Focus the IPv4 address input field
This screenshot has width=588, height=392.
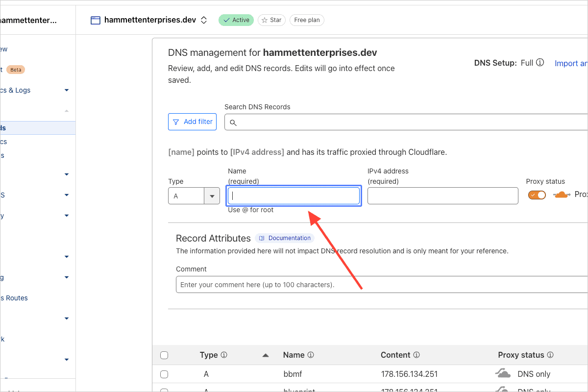pyautogui.click(x=442, y=196)
